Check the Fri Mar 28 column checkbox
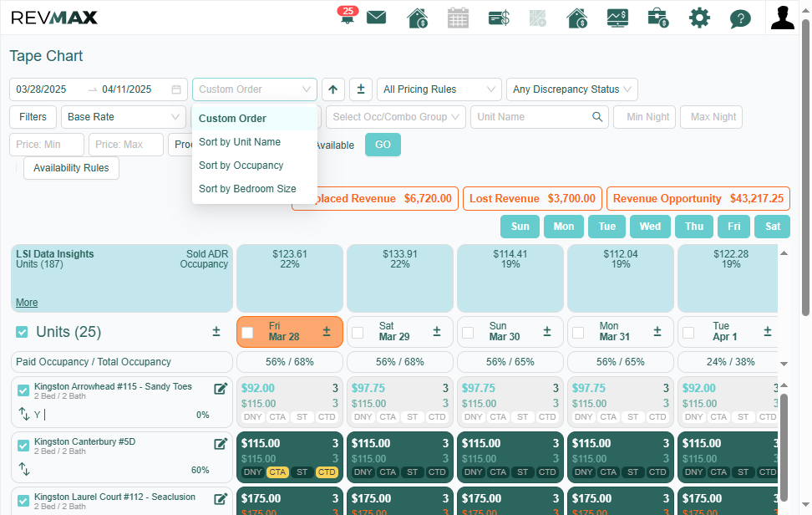 pos(247,333)
